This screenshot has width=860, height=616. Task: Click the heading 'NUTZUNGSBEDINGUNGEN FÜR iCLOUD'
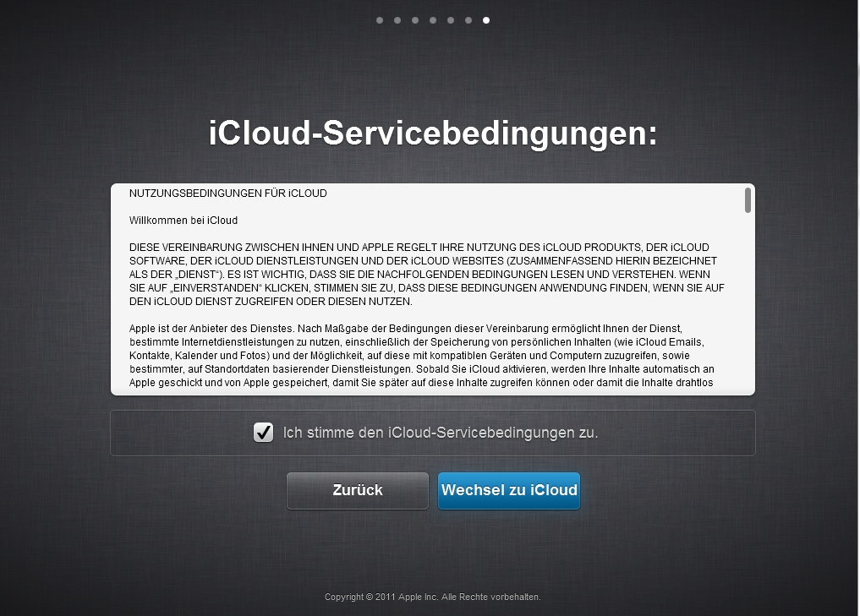tap(228, 194)
